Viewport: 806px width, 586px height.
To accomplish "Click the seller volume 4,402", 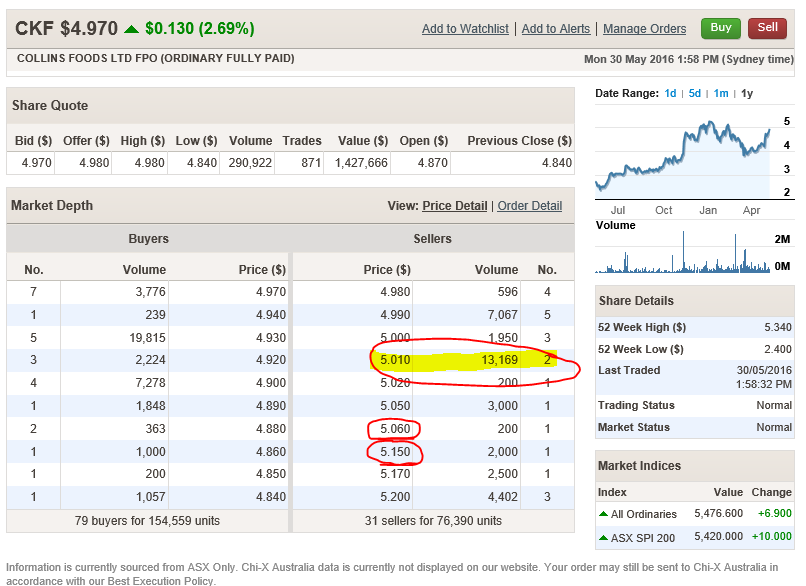I will [x=502, y=497].
